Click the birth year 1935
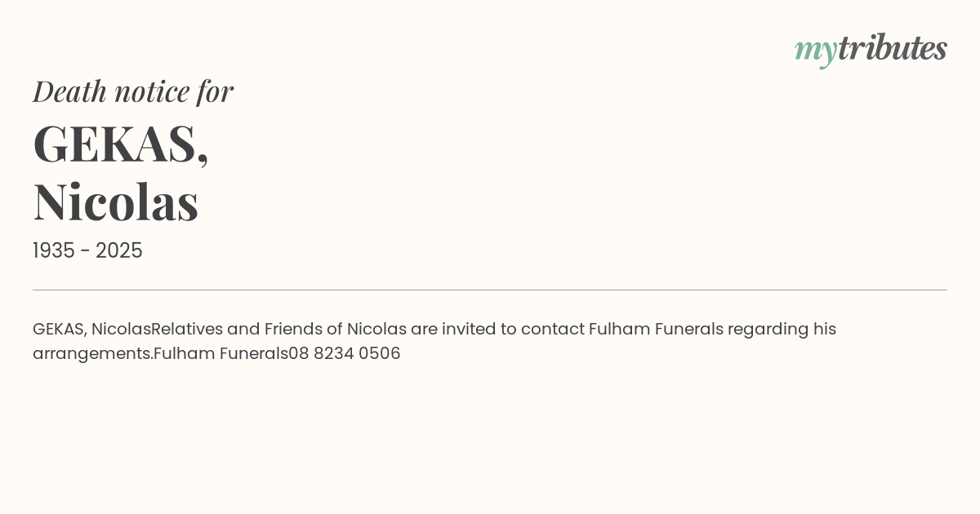This screenshot has width=980, height=514. click(53, 251)
